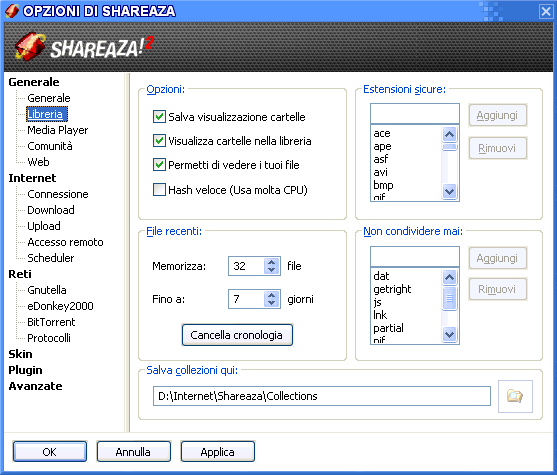Open the Avanzate settings category
Viewport: 557px width, 475px height.
click(35, 386)
